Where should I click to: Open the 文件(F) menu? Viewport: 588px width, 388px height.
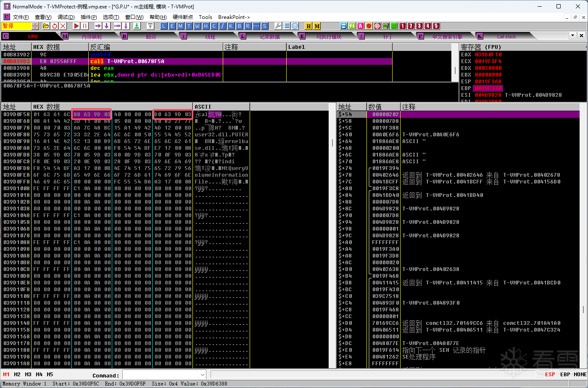tap(21, 17)
